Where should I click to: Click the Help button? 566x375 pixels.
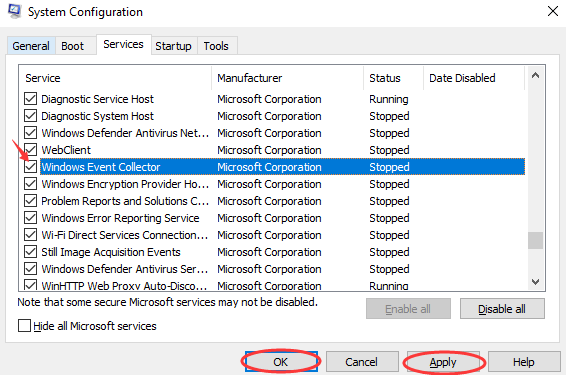tap(524, 362)
